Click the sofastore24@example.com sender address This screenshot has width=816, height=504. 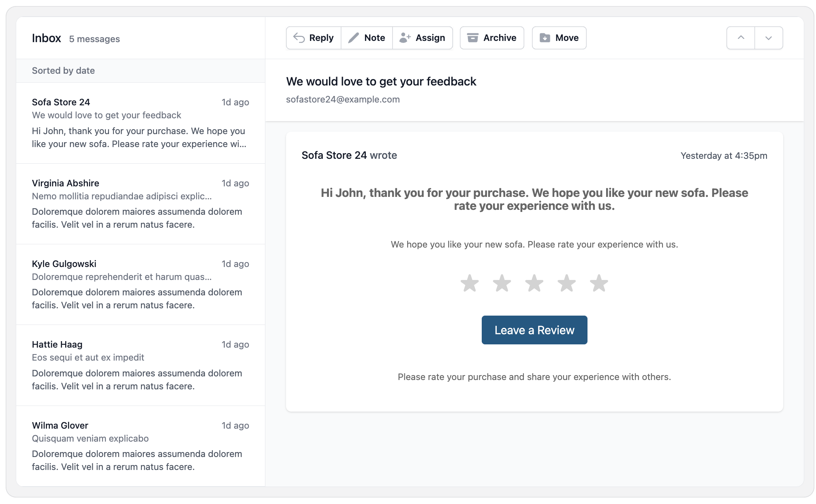pos(343,99)
